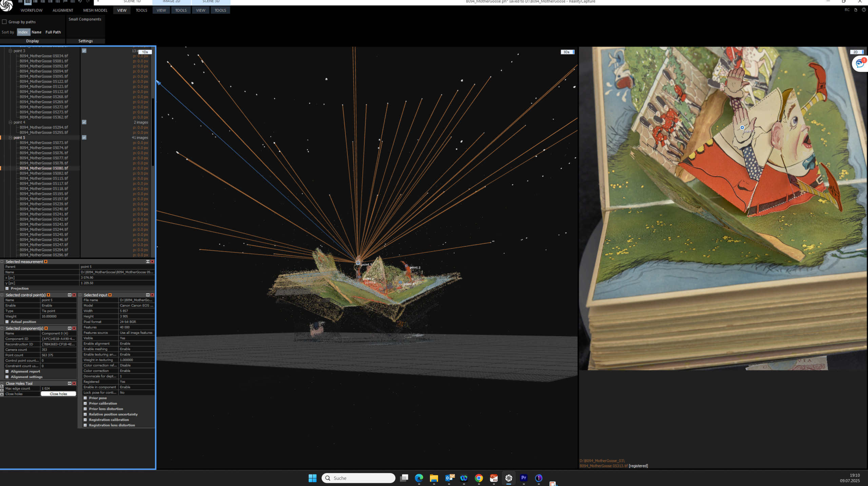Click the Max edge count value field
The width and height of the screenshot is (868, 486).
click(59, 389)
